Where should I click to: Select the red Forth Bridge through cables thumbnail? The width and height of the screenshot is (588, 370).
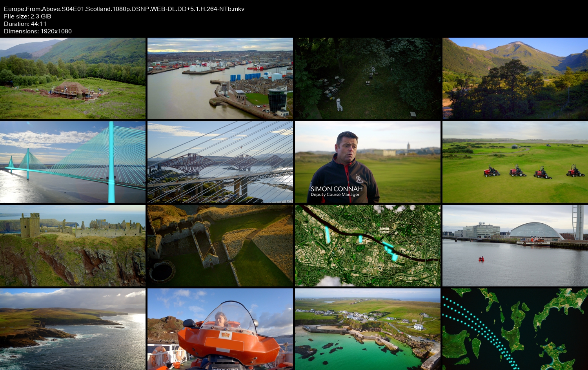click(x=220, y=162)
